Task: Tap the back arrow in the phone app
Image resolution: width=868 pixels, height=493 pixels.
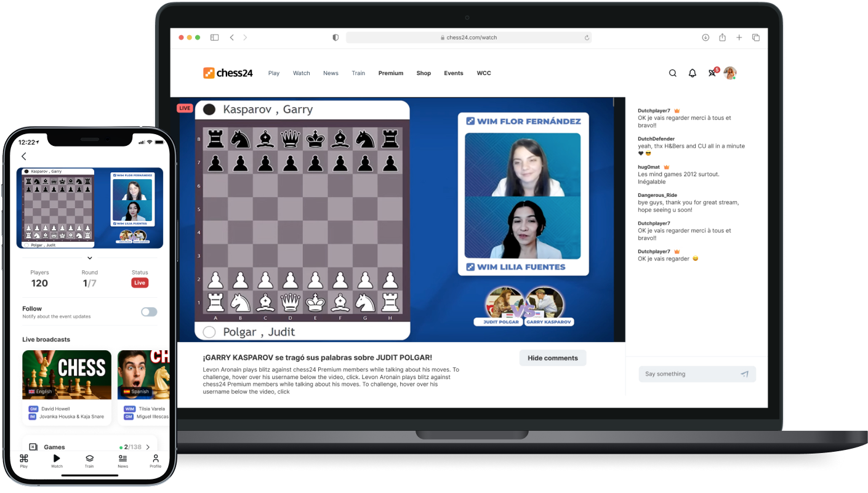Action: tap(24, 157)
